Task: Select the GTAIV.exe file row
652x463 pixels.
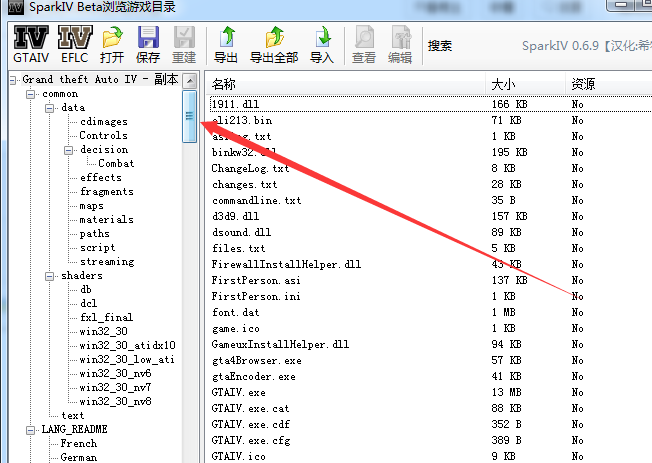Action: (239, 393)
